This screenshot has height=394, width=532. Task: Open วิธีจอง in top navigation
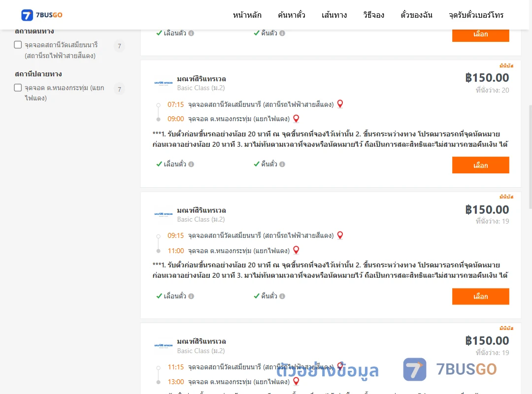click(x=373, y=15)
